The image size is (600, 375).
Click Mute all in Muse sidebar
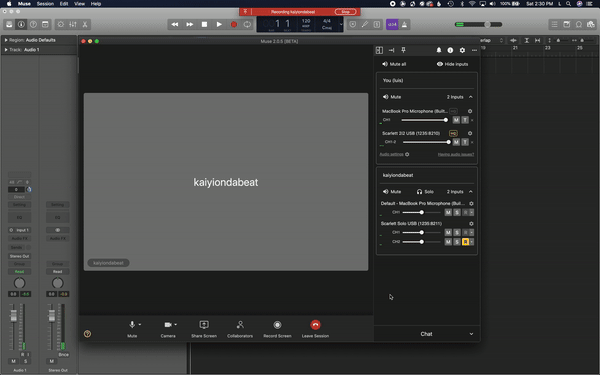coord(394,64)
